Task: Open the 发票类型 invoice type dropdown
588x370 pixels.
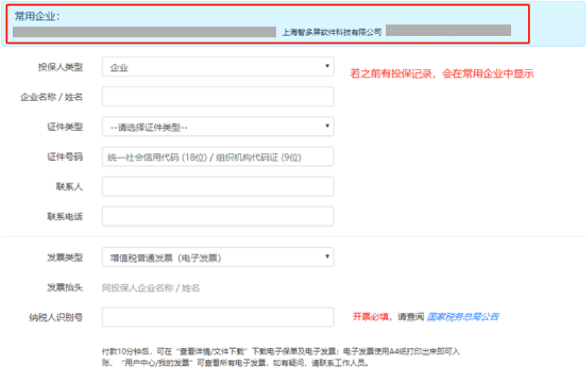Action: coord(218,258)
